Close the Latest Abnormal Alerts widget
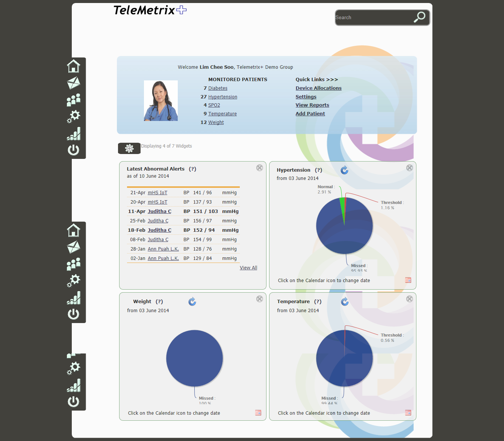 tap(260, 168)
